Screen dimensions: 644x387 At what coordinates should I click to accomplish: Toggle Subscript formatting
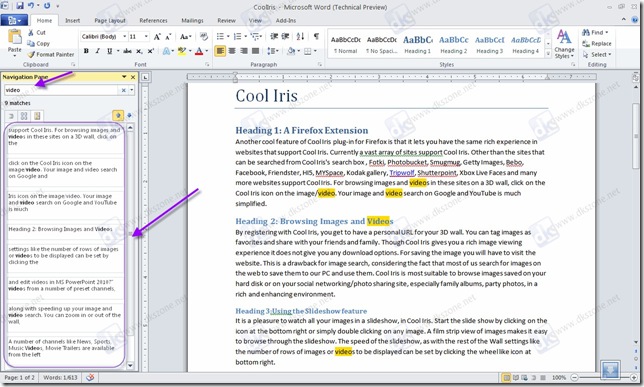[x=139, y=51]
